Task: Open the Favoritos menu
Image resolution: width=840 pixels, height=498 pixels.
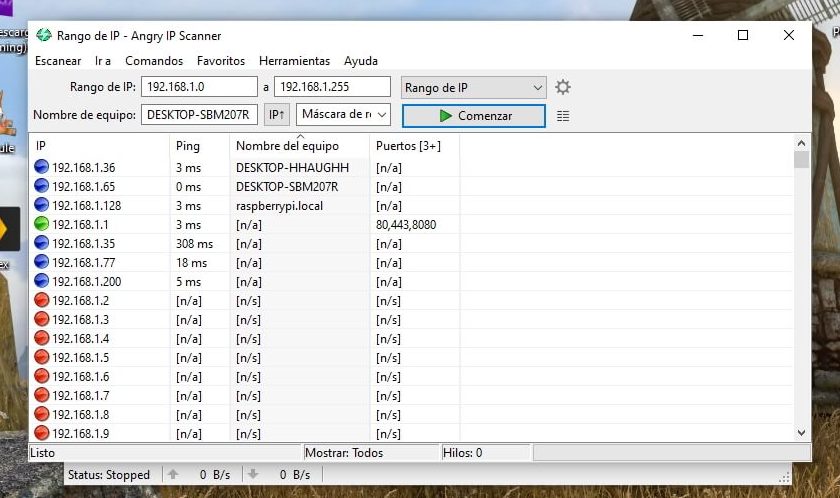Action: point(221,61)
